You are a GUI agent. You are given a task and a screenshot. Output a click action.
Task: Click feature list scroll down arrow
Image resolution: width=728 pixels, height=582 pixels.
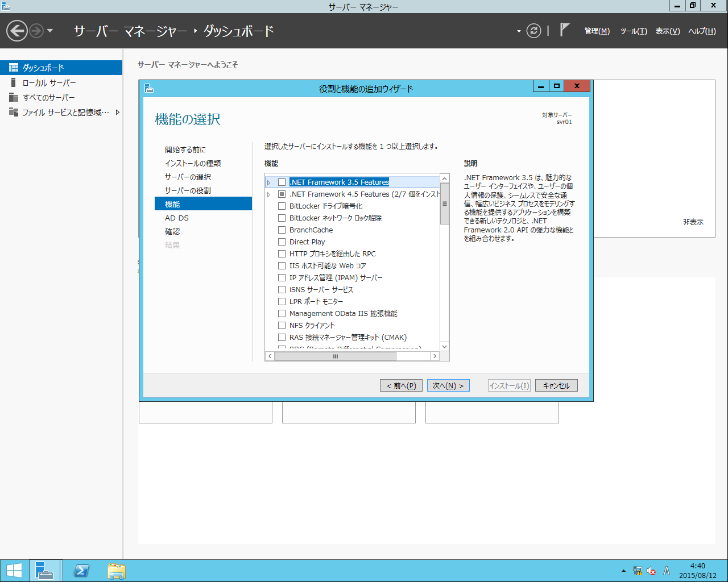[445, 347]
